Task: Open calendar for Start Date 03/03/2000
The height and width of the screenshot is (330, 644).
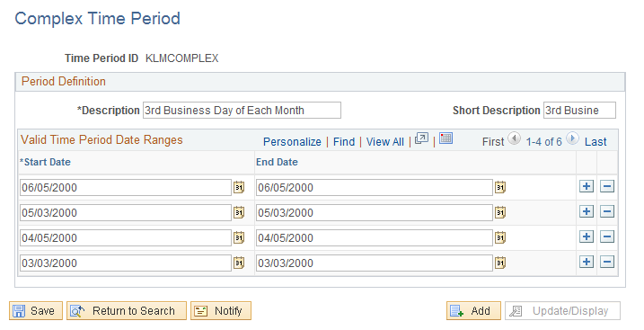Action: pos(239,263)
